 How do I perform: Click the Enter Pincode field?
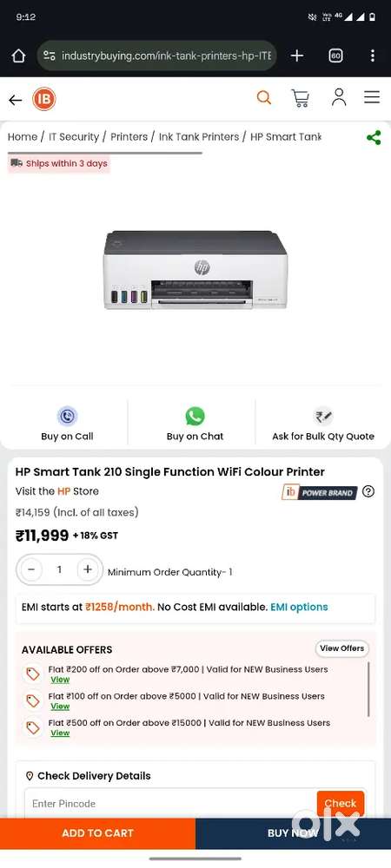coord(170,803)
